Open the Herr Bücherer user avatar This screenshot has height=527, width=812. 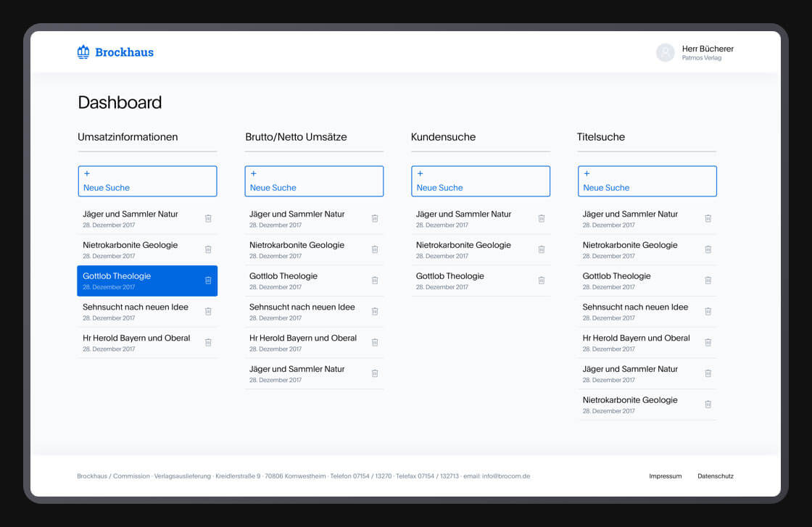pos(665,52)
